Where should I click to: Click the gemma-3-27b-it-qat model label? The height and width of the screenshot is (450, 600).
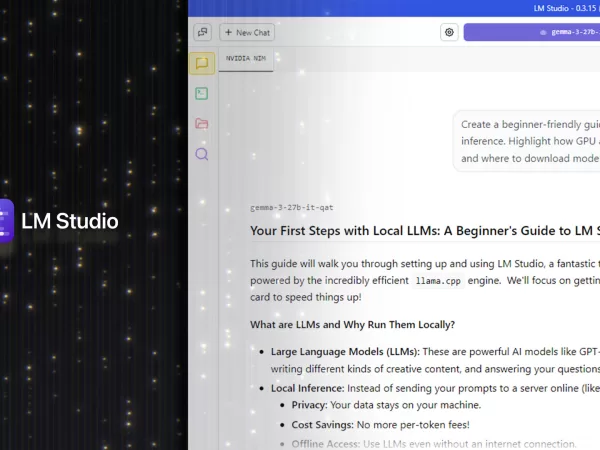292,208
